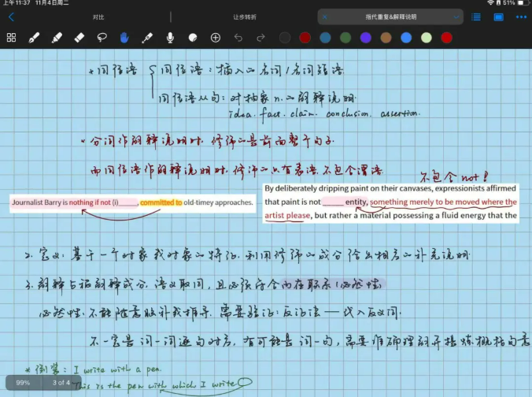Select the highlighter tool
Image resolution: width=532 pixels, height=397 pixels.
point(56,37)
